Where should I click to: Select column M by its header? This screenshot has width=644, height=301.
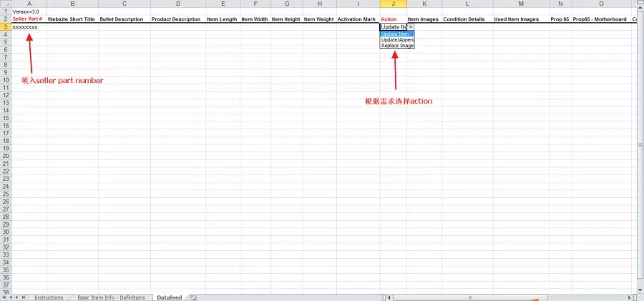coord(521,4)
